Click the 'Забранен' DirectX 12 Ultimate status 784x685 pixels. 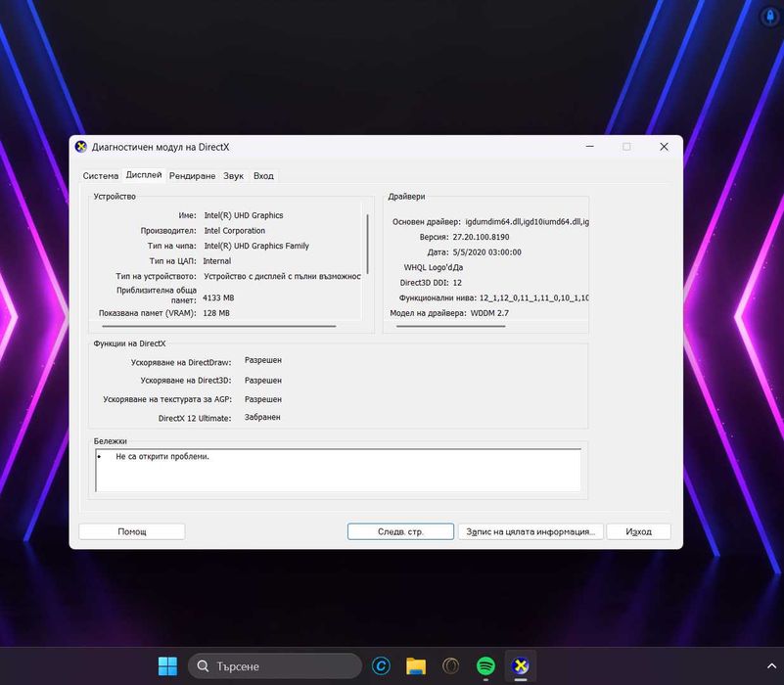pos(262,417)
